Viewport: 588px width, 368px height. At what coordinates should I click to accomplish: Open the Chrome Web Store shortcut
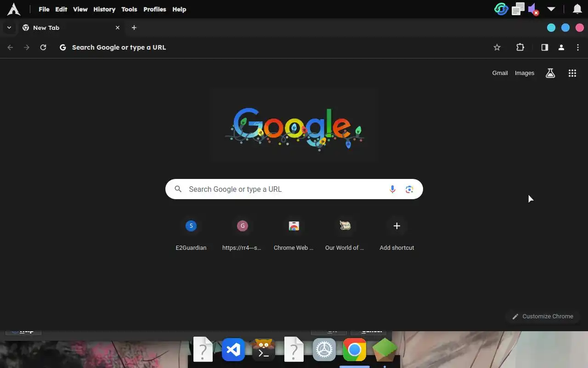(294, 235)
